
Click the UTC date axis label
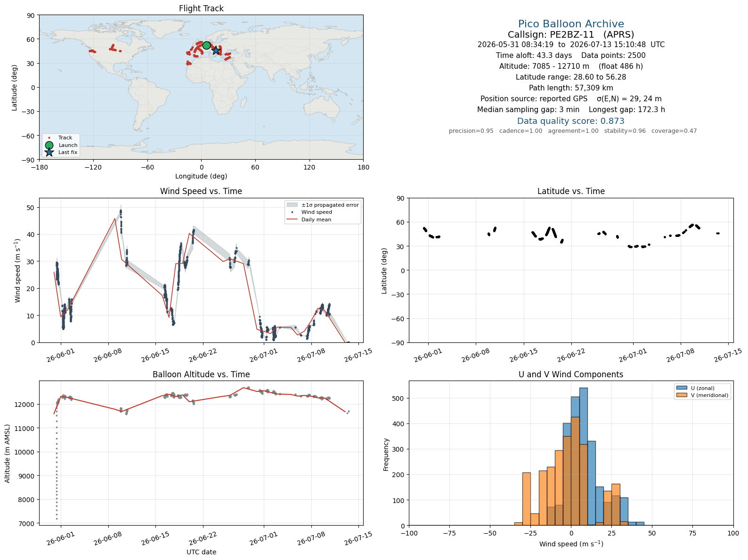click(x=201, y=552)
